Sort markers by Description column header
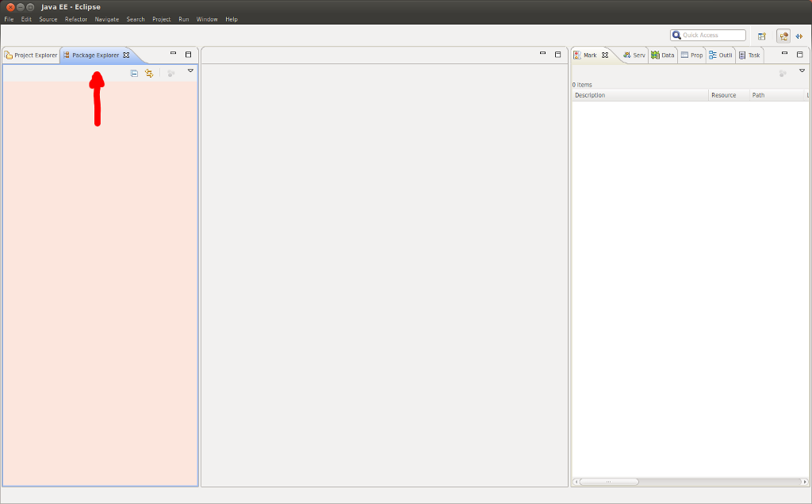The image size is (812, 504). [x=639, y=95]
